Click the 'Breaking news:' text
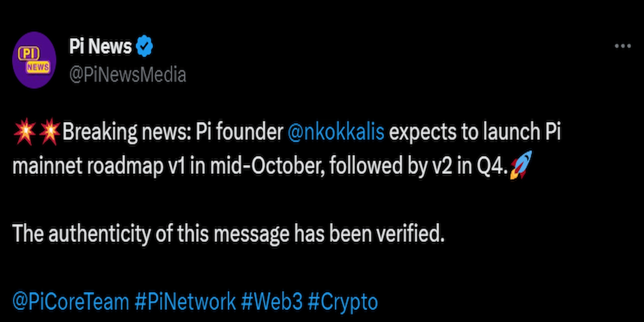 (126, 132)
